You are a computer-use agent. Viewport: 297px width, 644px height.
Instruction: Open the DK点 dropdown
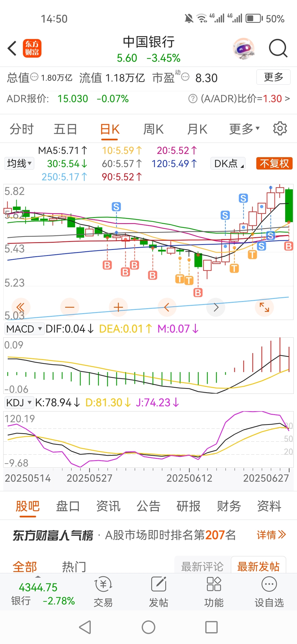pyautogui.click(x=228, y=163)
